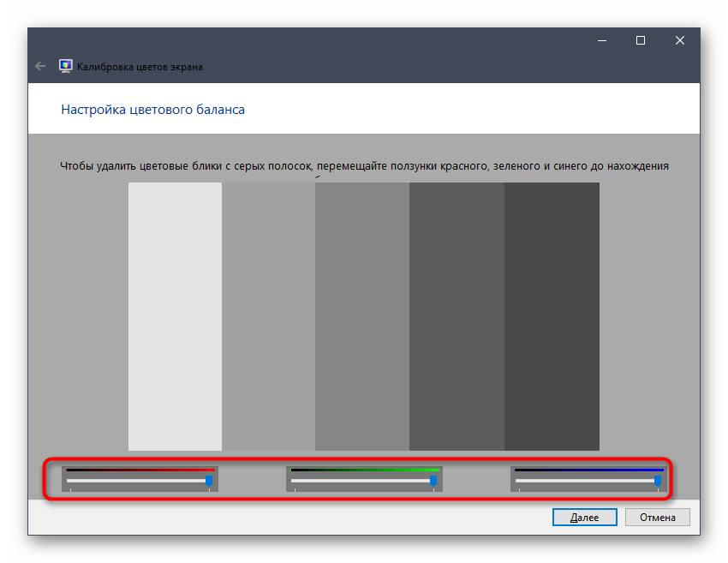Viewport: 728px width, 563px height.
Task: Click the window title Калибровка цветов экрана
Action: point(140,66)
